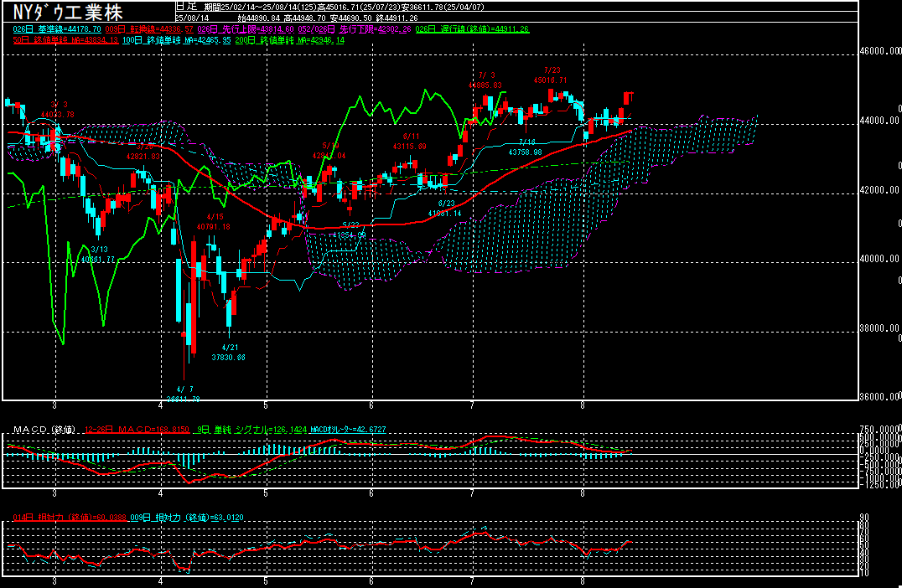Click month 6 on MACD panel axis
Screen dimensions: 902x588
pyautogui.click(x=371, y=493)
